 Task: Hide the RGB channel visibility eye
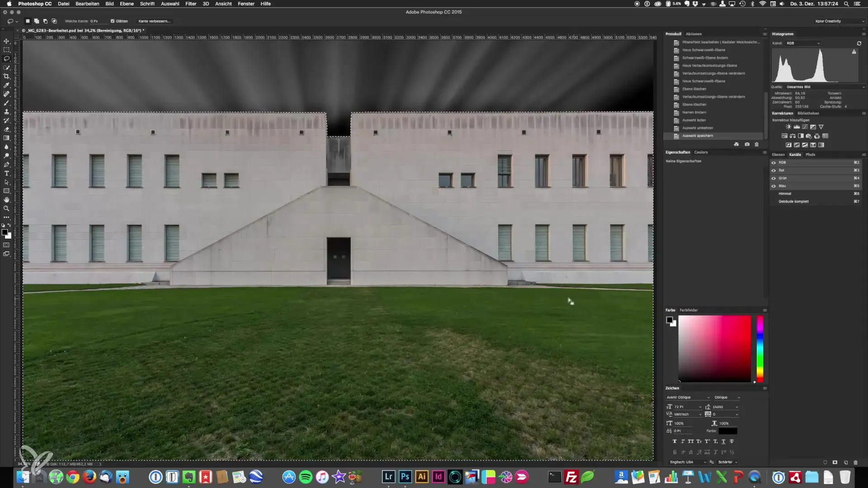point(774,163)
